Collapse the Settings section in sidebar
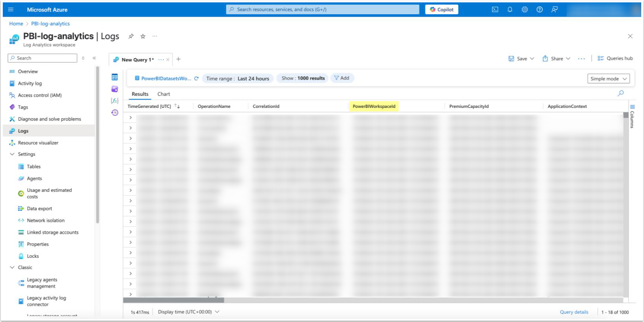This screenshot has height=322, width=644. (x=12, y=154)
